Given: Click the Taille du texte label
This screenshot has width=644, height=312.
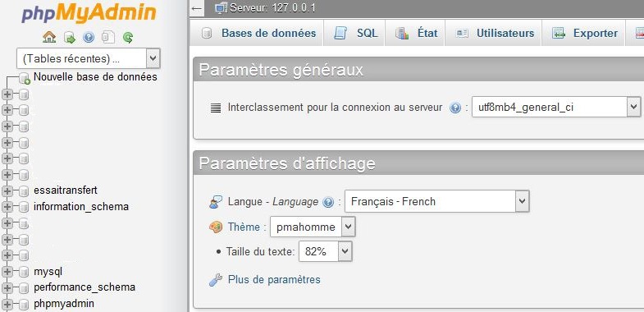Looking at the screenshot, I should 260,251.
